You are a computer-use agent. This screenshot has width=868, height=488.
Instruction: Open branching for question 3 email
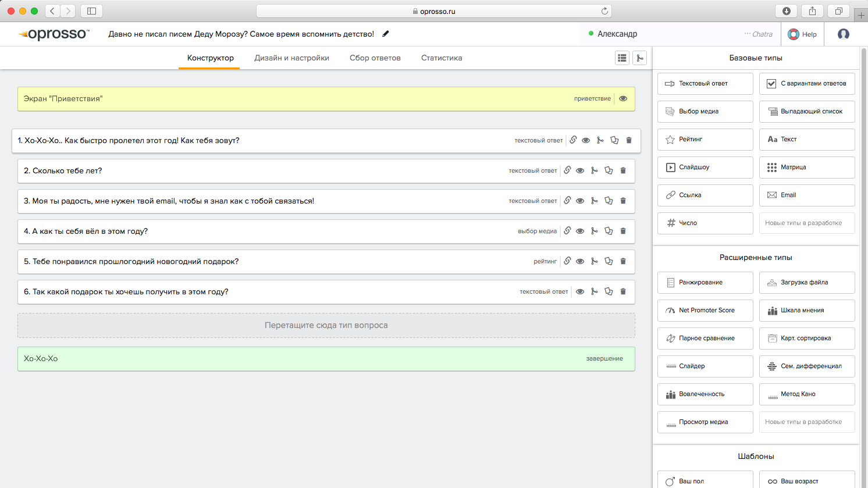coord(594,201)
